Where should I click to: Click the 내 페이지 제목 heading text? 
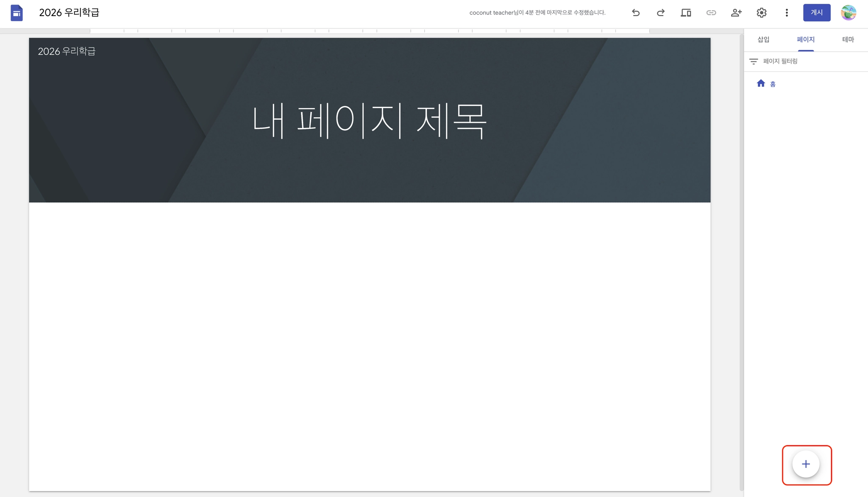[x=369, y=121]
